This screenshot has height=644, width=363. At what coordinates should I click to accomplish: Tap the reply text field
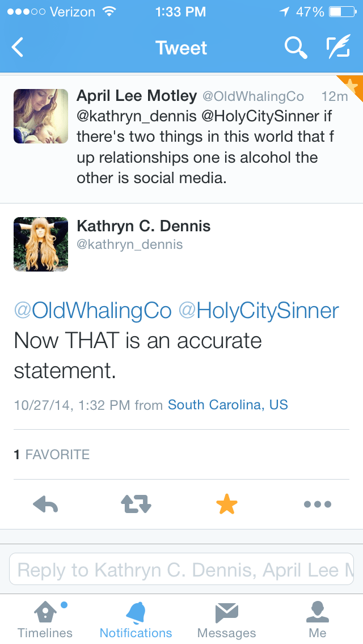click(x=181, y=569)
